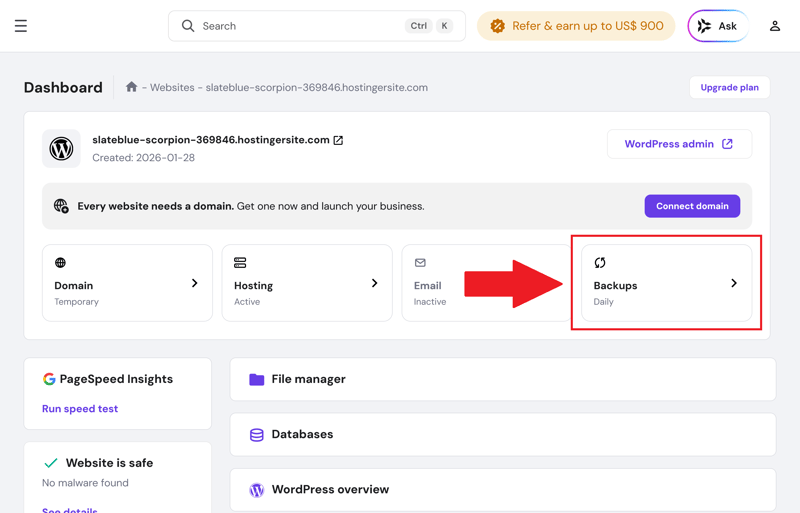Expand the Domain card chevron
Viewport: 800px width, 513px height.
point(194,283)
